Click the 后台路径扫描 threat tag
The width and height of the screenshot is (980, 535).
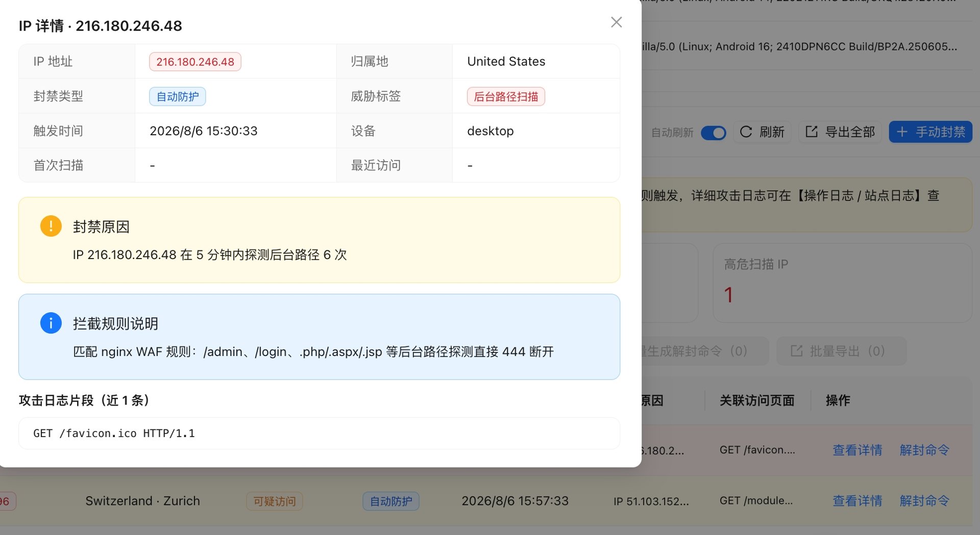click(x=506, y=96)
